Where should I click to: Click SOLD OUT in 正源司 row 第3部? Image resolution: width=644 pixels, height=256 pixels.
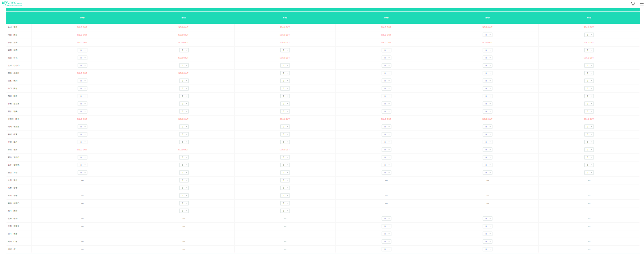pyautogui.click(x=285, y=119)
